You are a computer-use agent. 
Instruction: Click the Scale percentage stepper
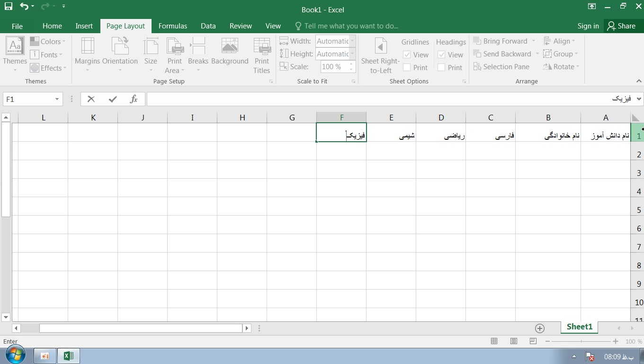351,67
